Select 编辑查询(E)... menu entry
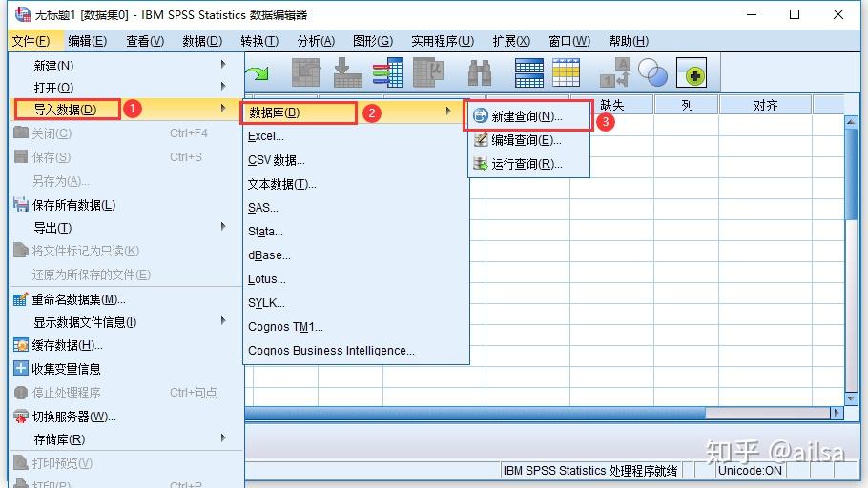 coord(528,140)
